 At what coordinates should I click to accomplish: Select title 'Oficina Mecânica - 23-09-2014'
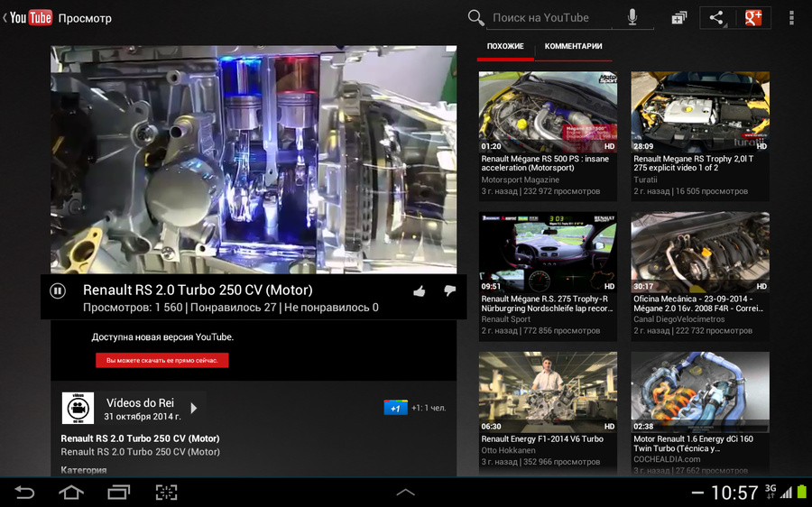(698, 303)
